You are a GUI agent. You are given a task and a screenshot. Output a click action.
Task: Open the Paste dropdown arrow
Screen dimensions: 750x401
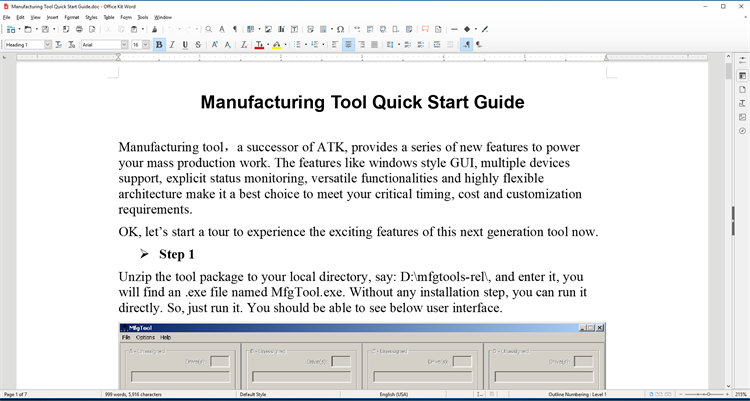[x=143, y=29]
